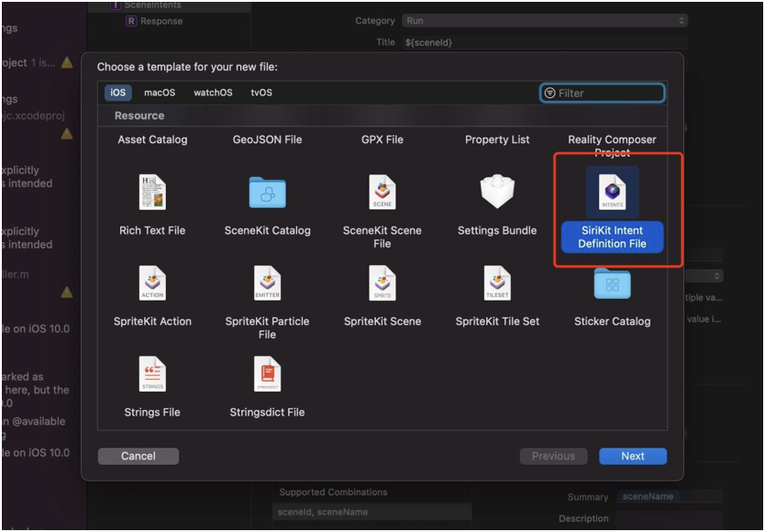The width and height of the screenshot is (765, 532).
Task: Click the Supported Combinations header
Action: coord(333,492)
